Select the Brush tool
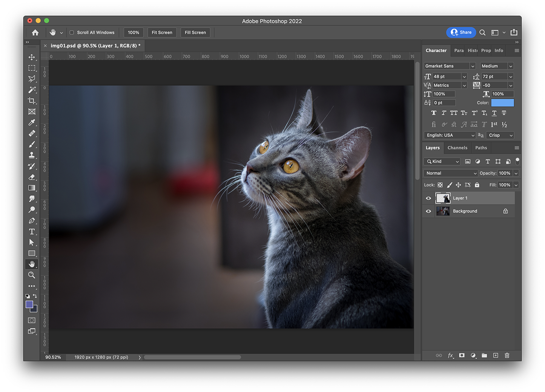The image size is (545, 392). 32,144
